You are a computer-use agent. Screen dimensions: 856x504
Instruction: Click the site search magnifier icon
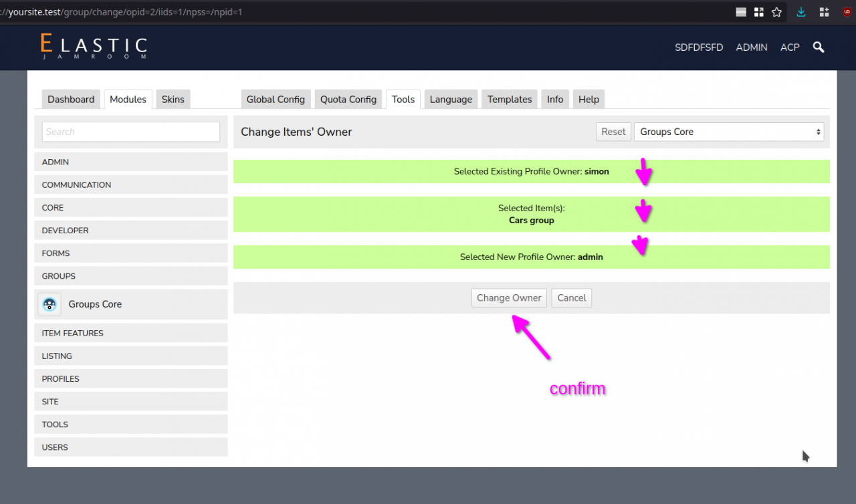point(819,47)
